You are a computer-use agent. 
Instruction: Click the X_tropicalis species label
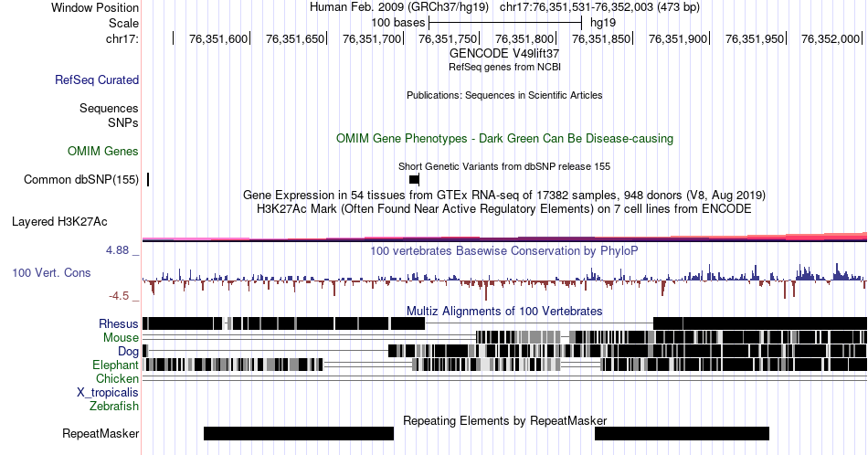[x=108, y=393]
